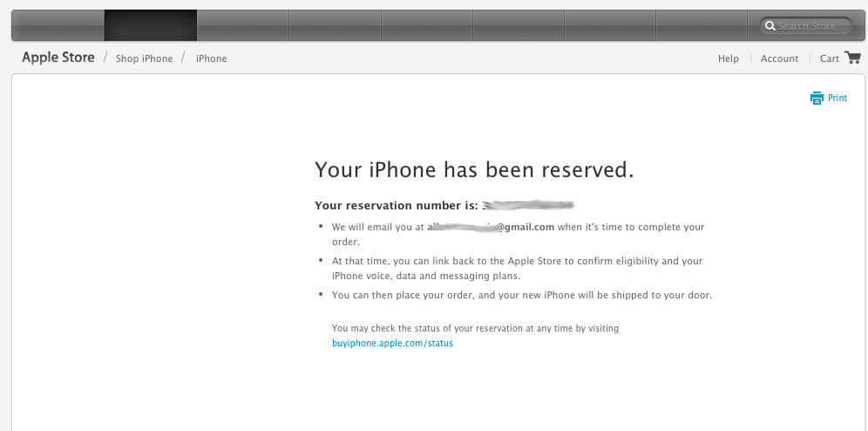The image size is (868, 431).
Task: Click 'You may check the status' sentence
Action: (x=475, y=328)
